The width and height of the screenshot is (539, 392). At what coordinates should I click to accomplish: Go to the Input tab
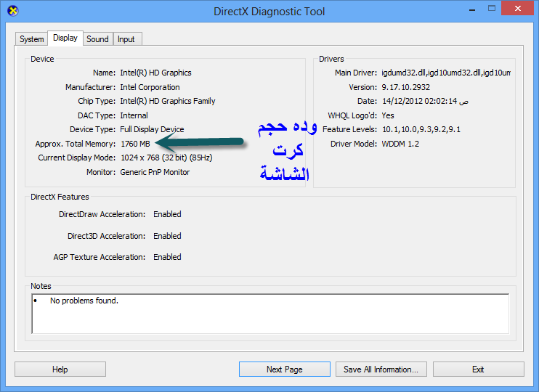click(126, 39)
